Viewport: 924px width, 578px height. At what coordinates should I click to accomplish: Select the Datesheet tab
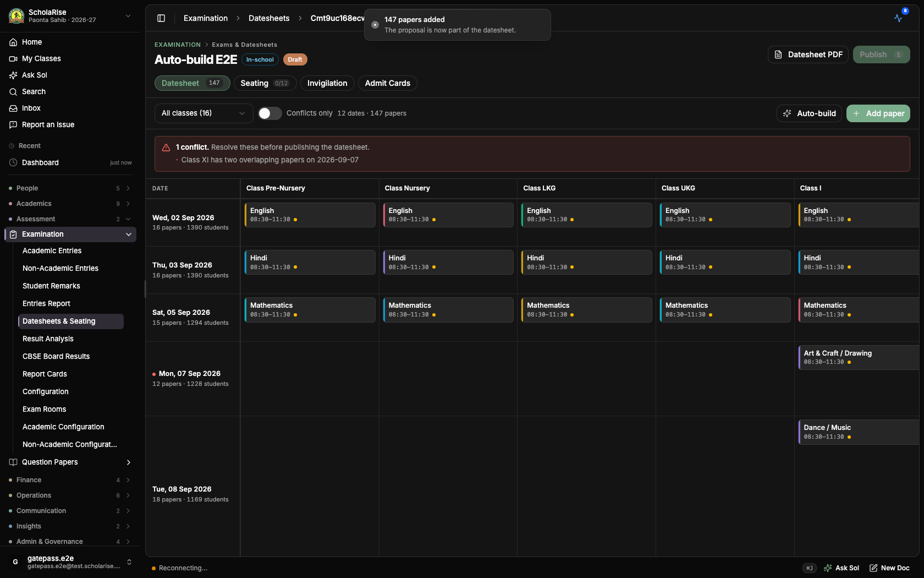(x=192, y=83)
